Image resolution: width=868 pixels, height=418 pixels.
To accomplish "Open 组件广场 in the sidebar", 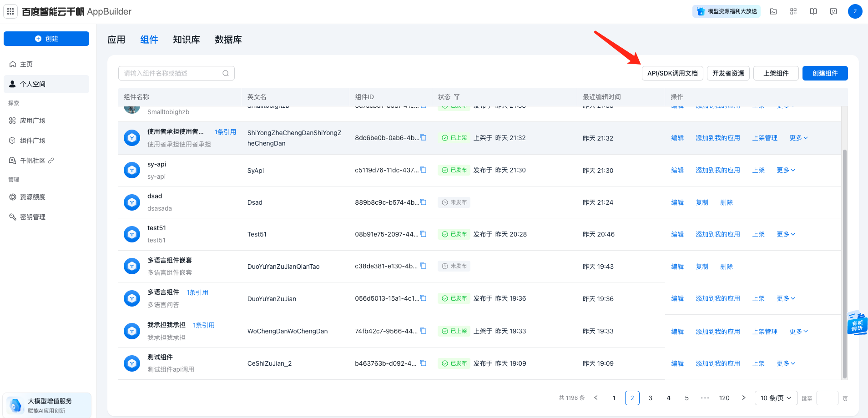I will (x=46, y=141).
